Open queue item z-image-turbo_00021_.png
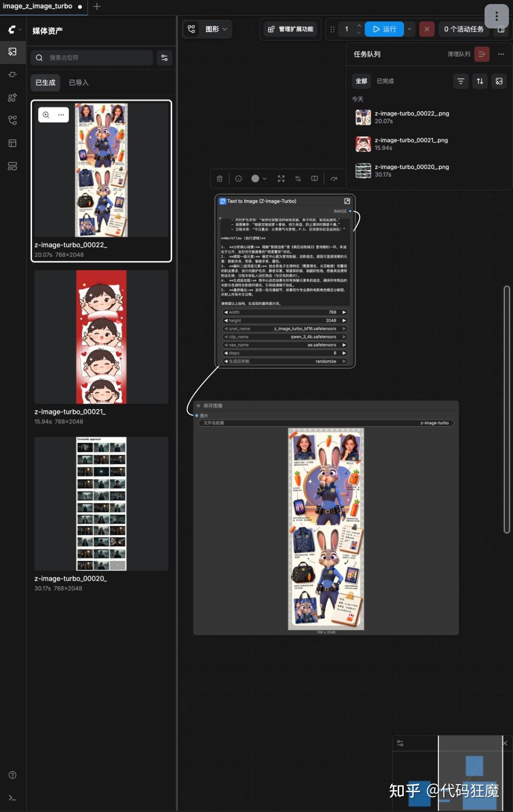513x812 pixels. (x=429, y=144)
